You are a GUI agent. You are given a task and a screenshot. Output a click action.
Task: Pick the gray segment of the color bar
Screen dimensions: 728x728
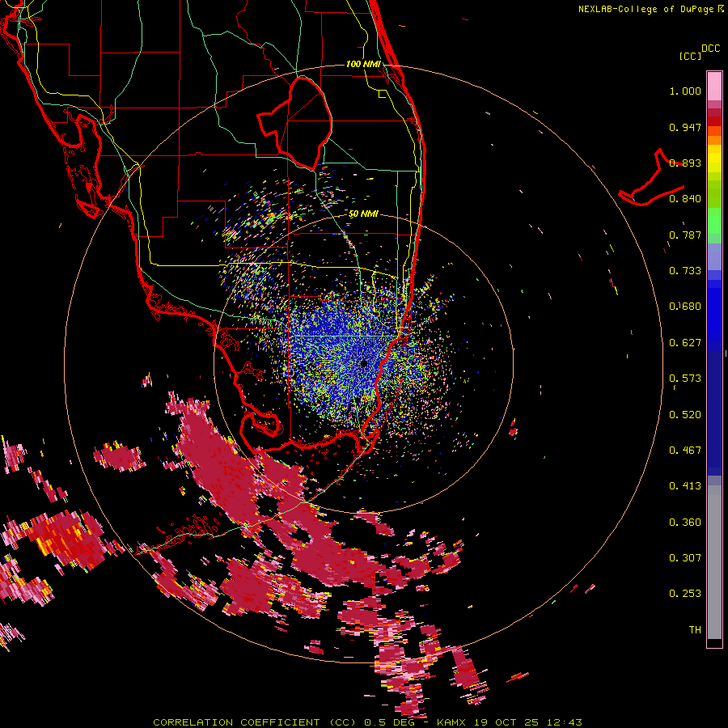coord(714,562)
